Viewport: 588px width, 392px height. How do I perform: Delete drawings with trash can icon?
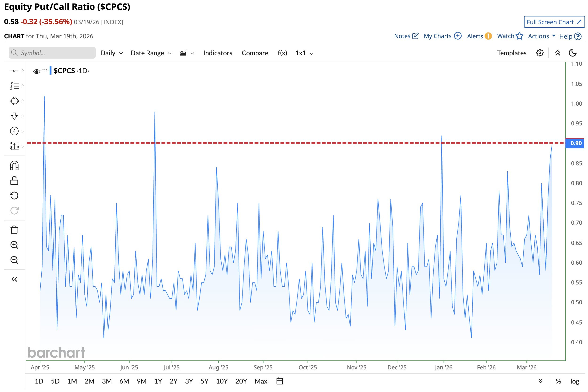[14, 230]
